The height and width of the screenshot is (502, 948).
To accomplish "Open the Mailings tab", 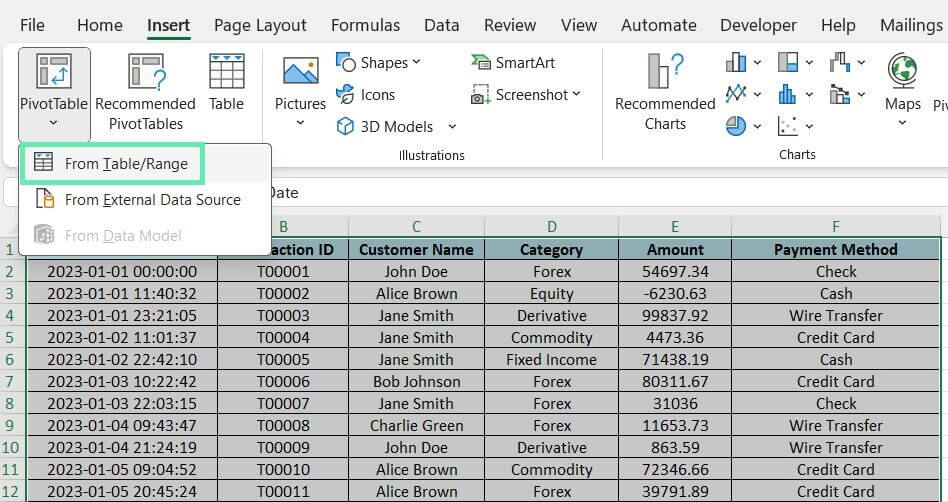I will [x=911, y=25].
